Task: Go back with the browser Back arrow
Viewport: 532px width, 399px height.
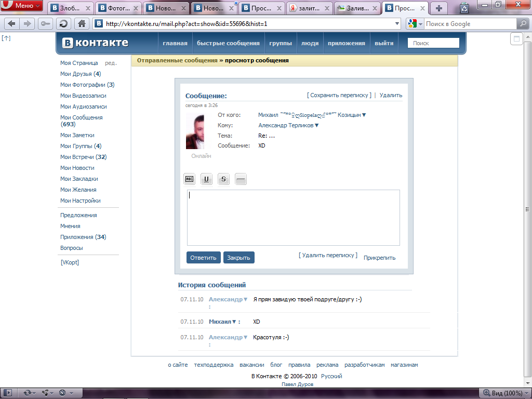Action: point(11,24)
